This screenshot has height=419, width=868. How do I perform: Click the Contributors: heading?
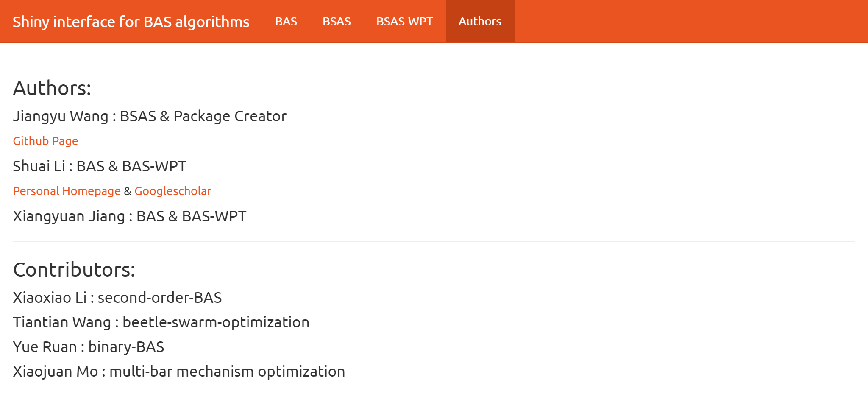pos(74,270)
